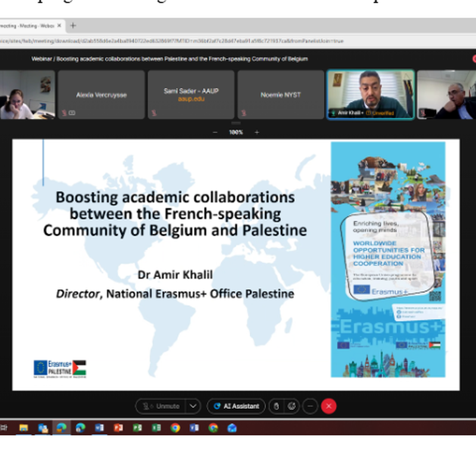Select Amir Khalil's active video tile
Image resolution: width=476 pixels, height=476 pixels.
pyautogui.click(x=369, y=95)
